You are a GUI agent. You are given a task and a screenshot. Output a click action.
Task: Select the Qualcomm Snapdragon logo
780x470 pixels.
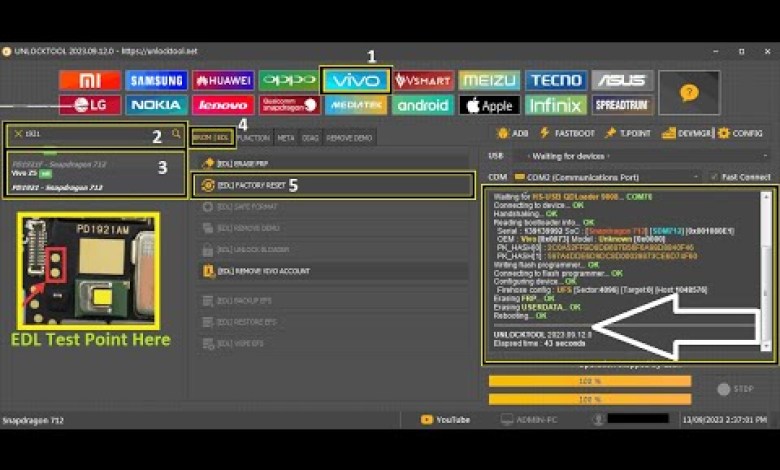(x=290, y=105)
